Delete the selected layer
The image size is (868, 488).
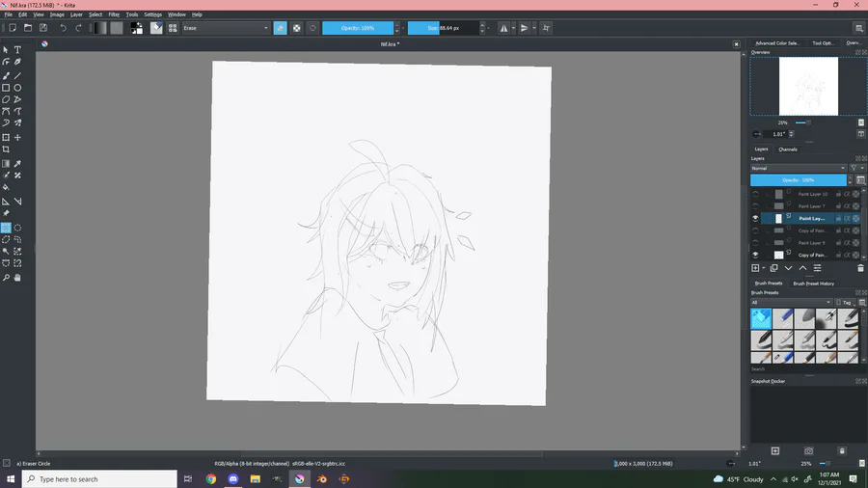[860, 268]
